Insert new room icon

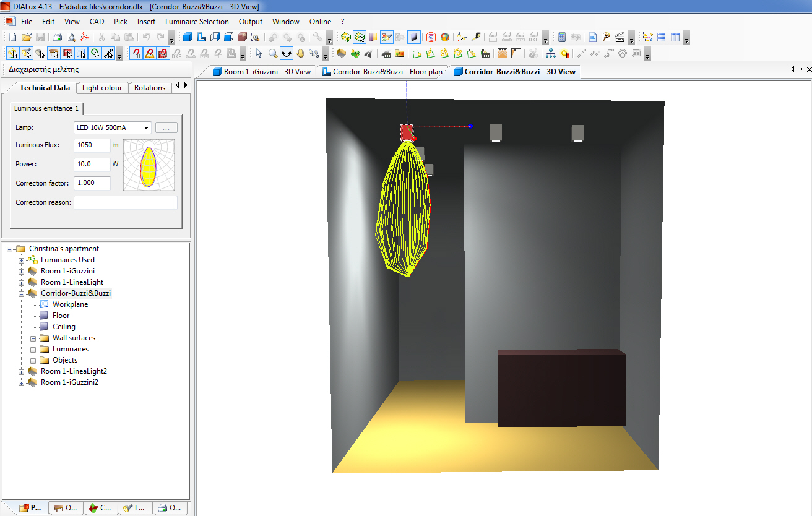(340, 53)
